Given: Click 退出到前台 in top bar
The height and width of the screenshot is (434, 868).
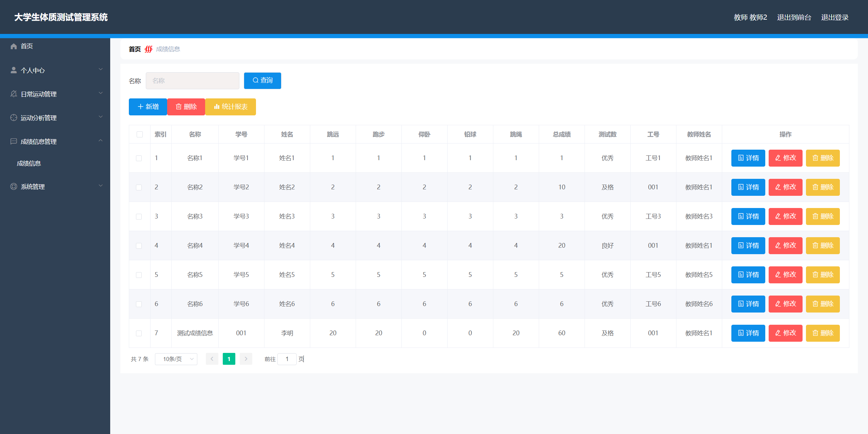Looking at the screenshot, I should [794, 17].
